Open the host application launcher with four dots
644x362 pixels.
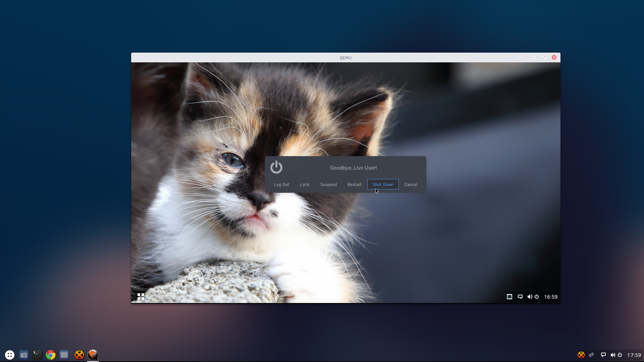coord(10,355)
